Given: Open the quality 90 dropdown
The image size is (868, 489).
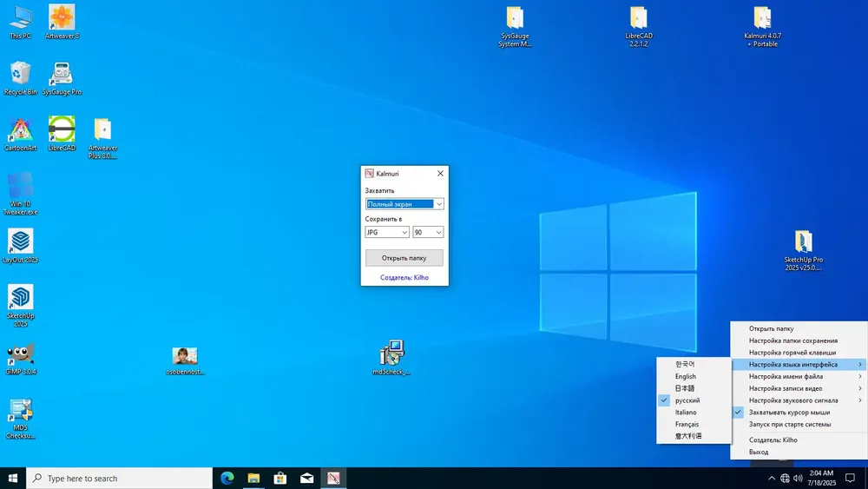Looking at the screenshot, I should click(428, 232).
